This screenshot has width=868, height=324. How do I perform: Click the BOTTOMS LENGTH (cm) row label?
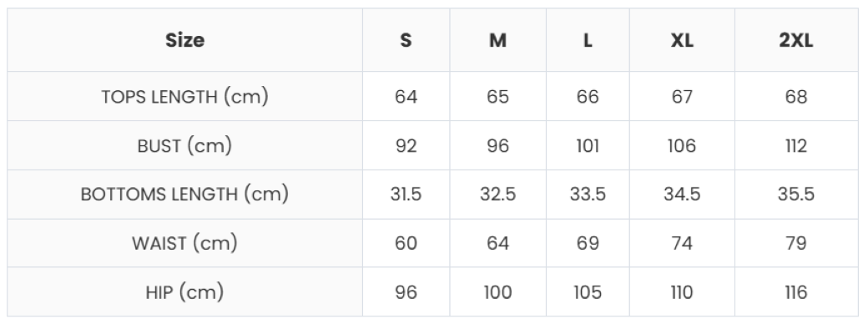[185, 195]
